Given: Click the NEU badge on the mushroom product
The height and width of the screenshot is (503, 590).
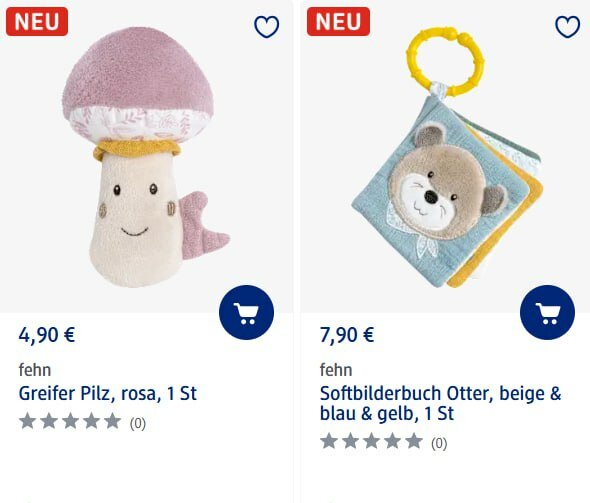Looking at the screenshot, I should coord(37,21).
